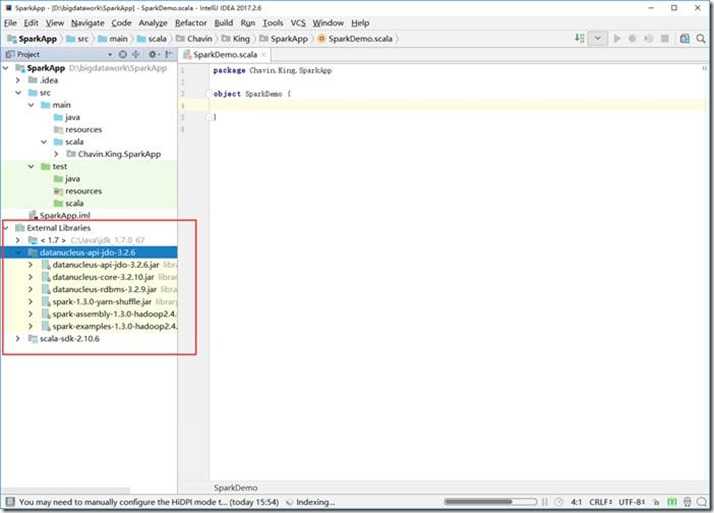The image size is (714, 513).
Task: Click inside the editor on the object line
Action: click(x=455, y=94)
